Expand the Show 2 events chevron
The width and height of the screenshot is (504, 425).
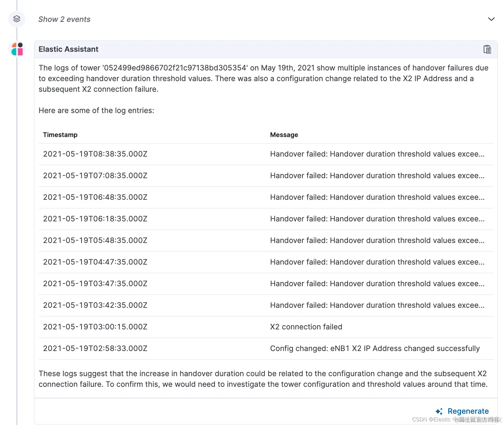(491, 19)
